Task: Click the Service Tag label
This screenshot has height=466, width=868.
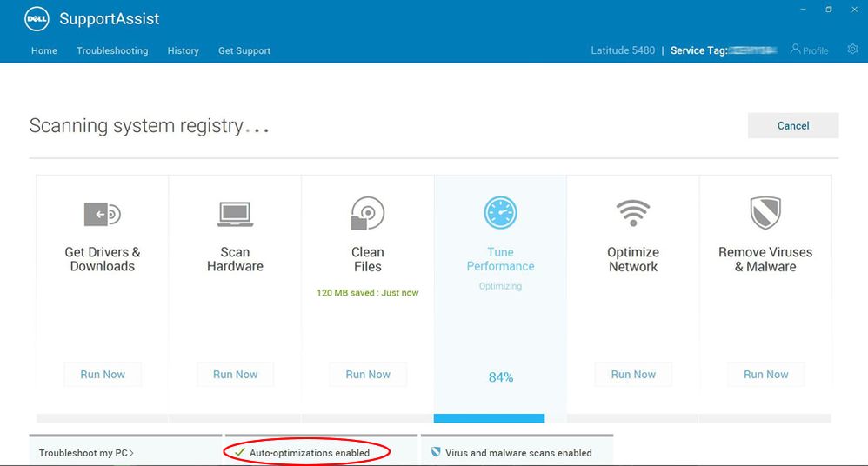Action: point(698,50)
